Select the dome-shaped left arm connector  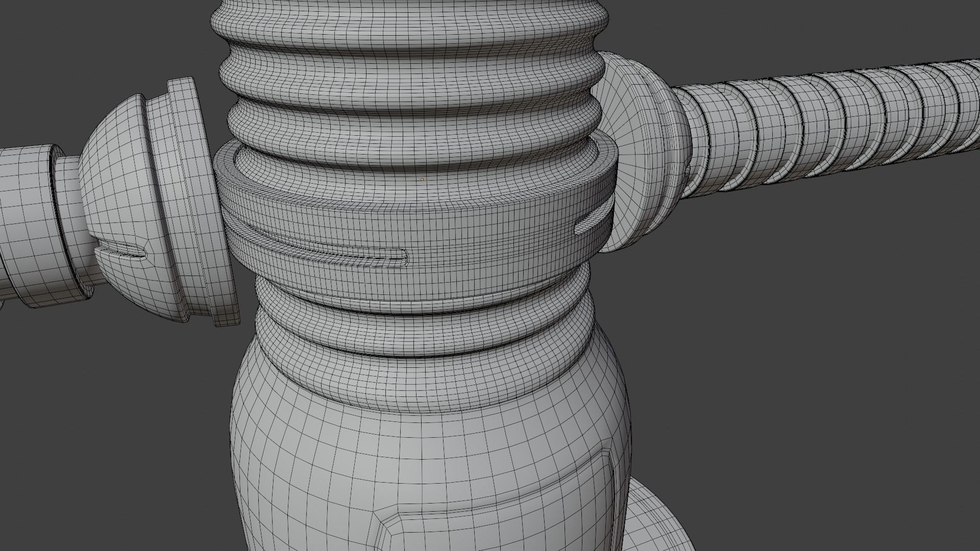tap(158, 202)
